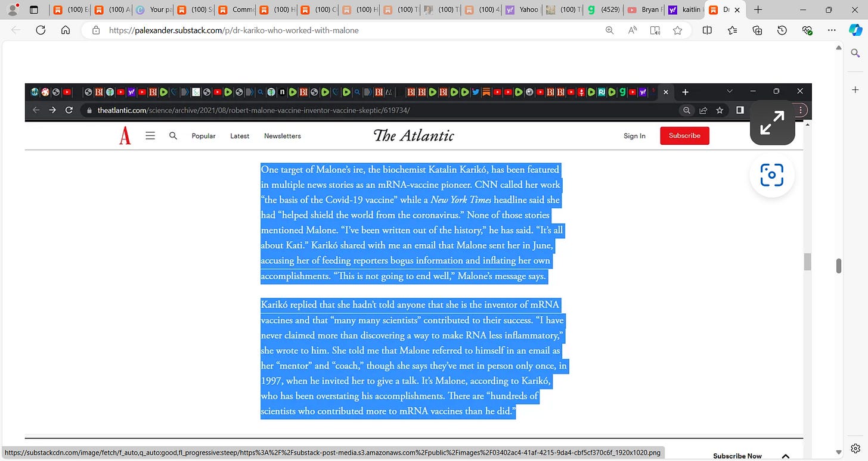Go to the Edge home page
The height and width of the screenshot is (461, 868).
66,30
